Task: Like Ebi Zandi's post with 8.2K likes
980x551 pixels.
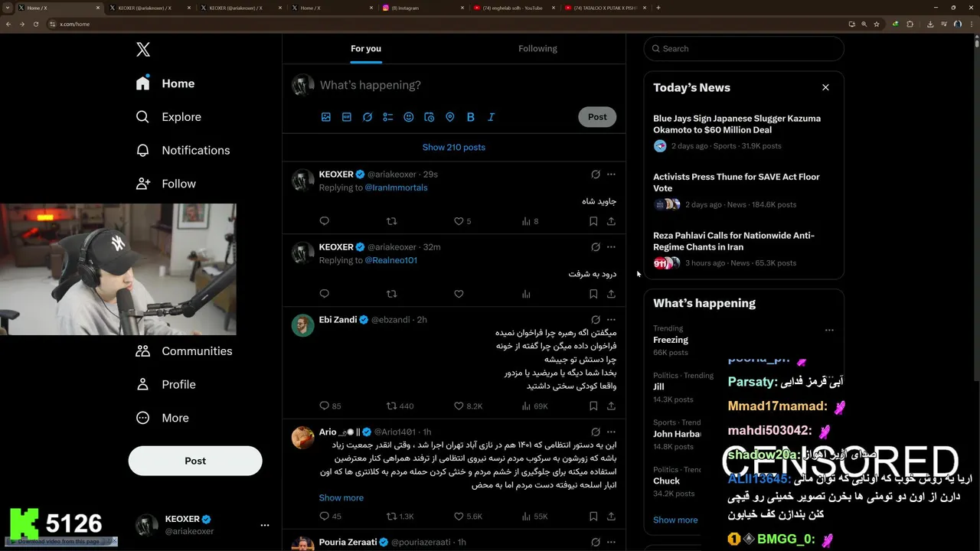Action: coord(468,406)
